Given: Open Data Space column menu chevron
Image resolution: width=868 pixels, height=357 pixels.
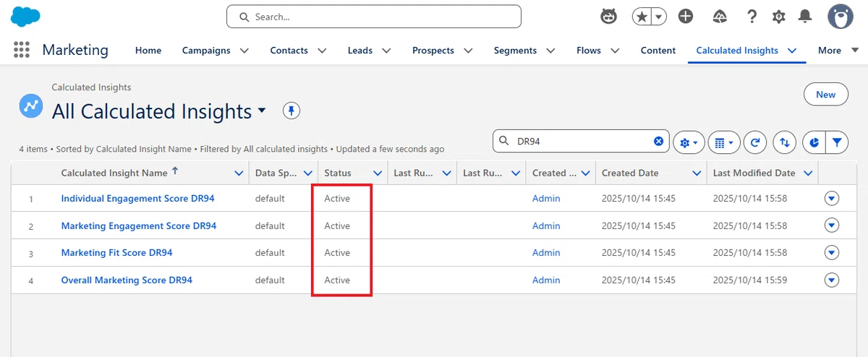Looking at the screenshot, I should point(308,173).
